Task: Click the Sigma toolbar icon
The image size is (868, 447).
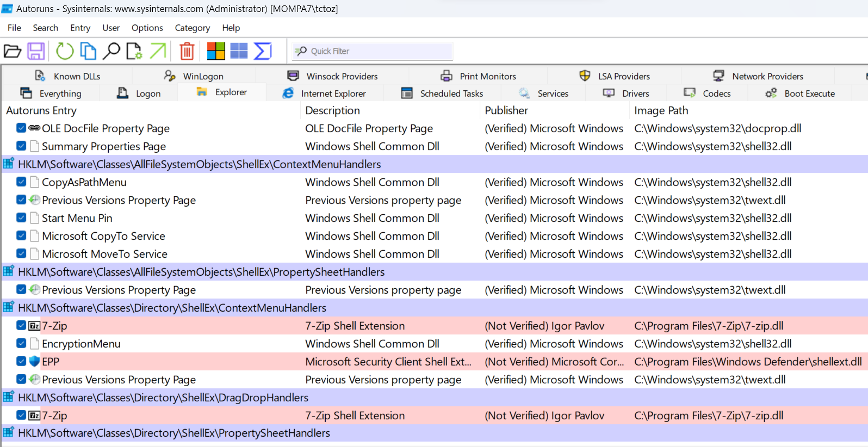Action: point(263,51)
